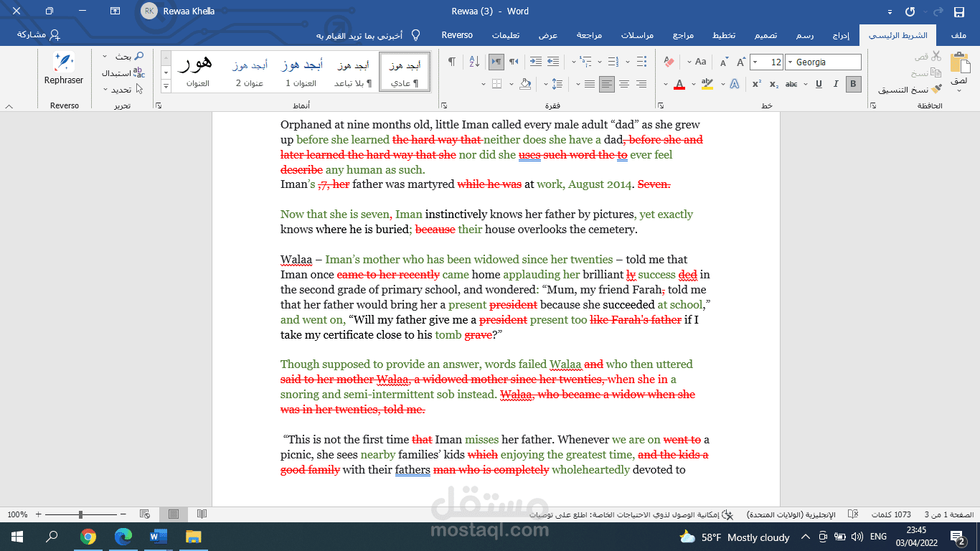
Task: Collapse the ribbon with the chevron
Action: tap(9, 106)
